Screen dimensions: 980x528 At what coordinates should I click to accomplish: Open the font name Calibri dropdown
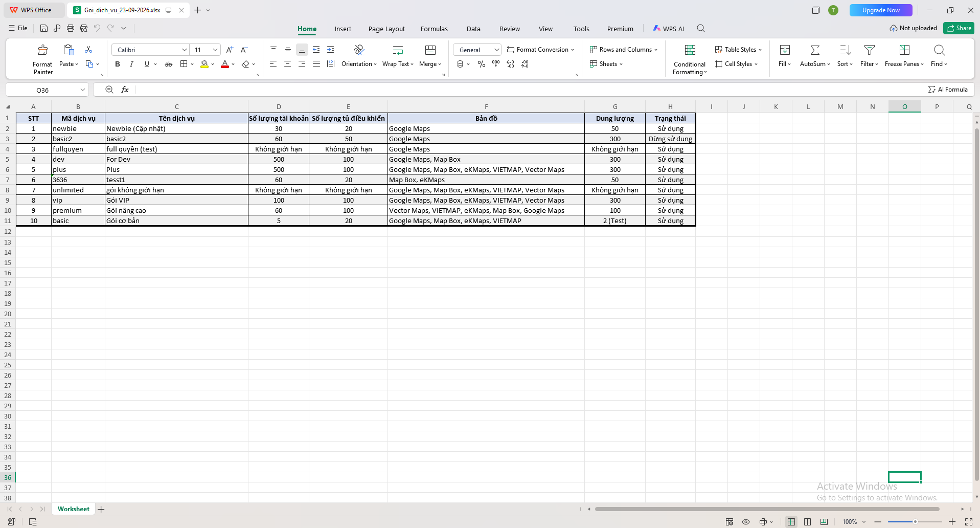point(185,50)
